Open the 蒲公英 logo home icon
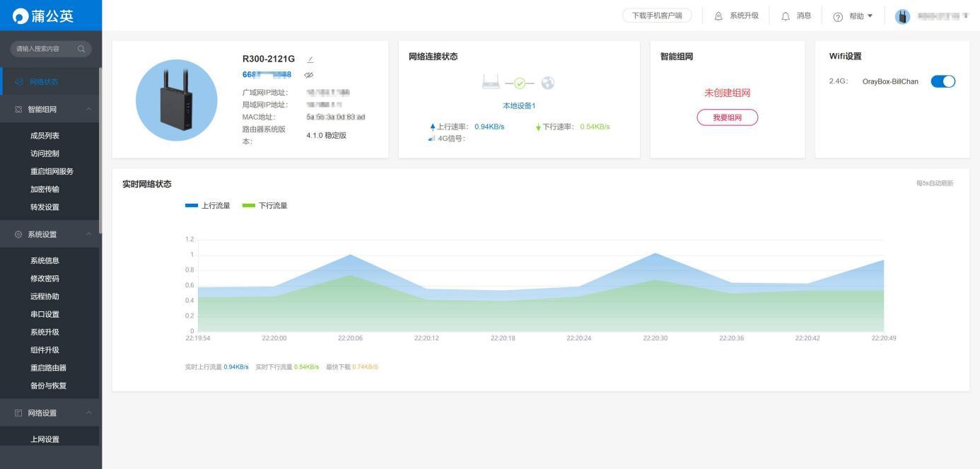 pyautogui.click(x=19, y=15)
